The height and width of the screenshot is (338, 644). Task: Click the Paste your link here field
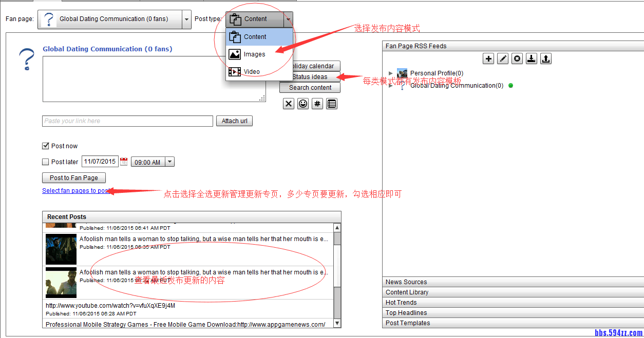[x=127, y=121]
